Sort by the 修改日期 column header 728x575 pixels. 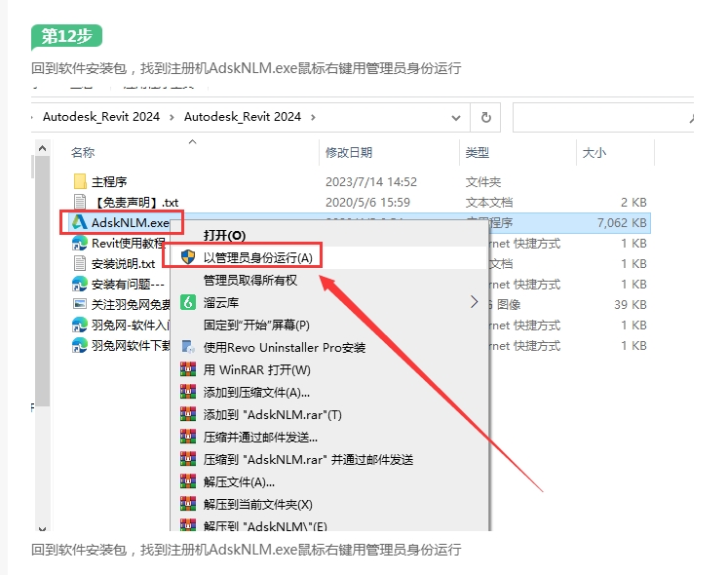click(349, 152)
